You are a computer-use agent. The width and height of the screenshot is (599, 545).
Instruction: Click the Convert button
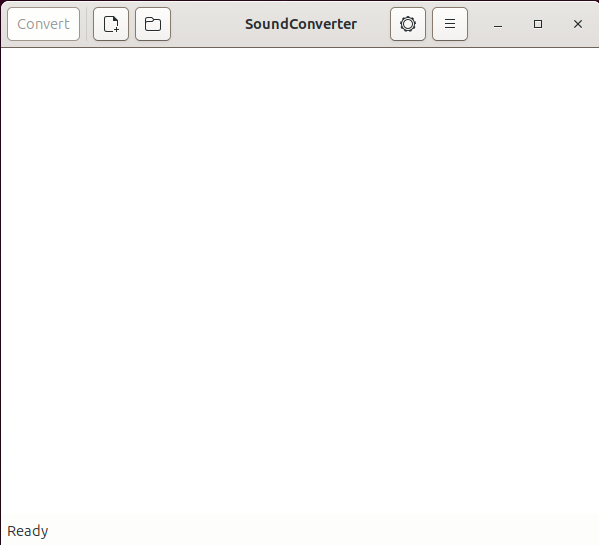(x=44, y=24)
